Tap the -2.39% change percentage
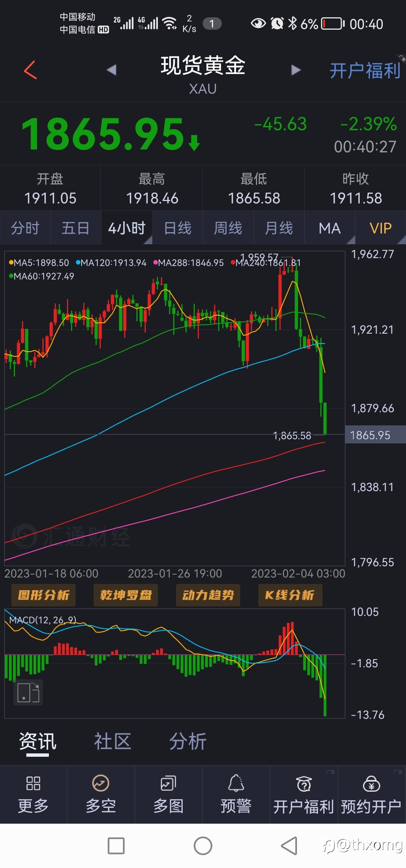The width and height of the screenshot is (406, 868). [368, 124]
